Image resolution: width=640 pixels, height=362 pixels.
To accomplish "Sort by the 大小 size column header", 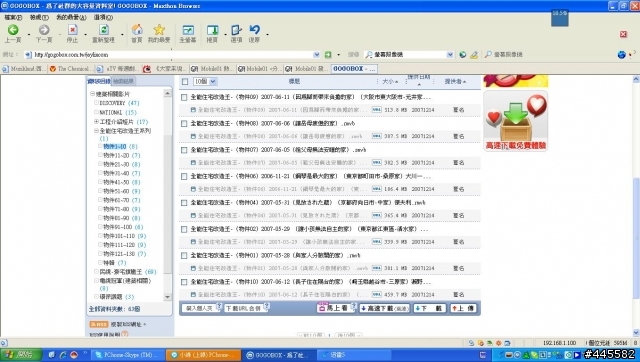I will click(x=390, y=82).
